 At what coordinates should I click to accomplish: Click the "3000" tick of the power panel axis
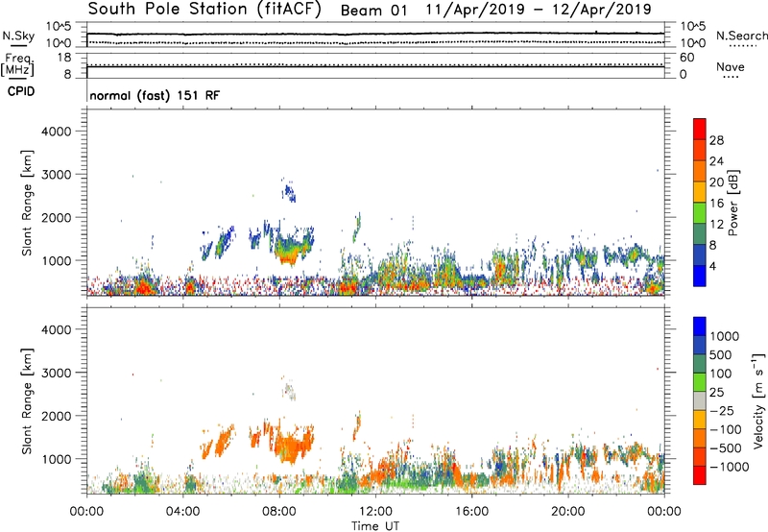(57, 175)
